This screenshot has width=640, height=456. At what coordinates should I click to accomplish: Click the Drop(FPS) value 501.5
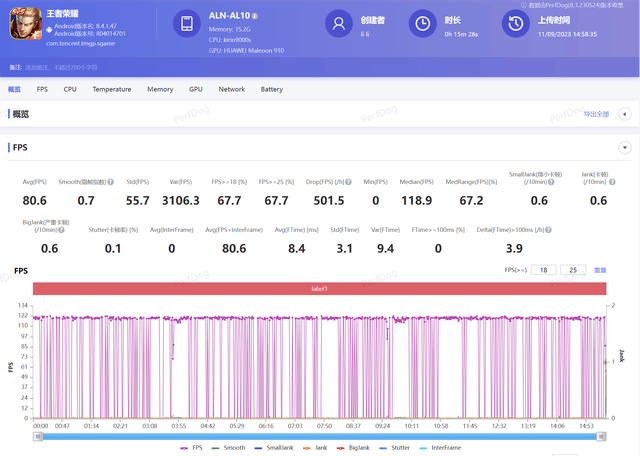[x=329, y=200]
